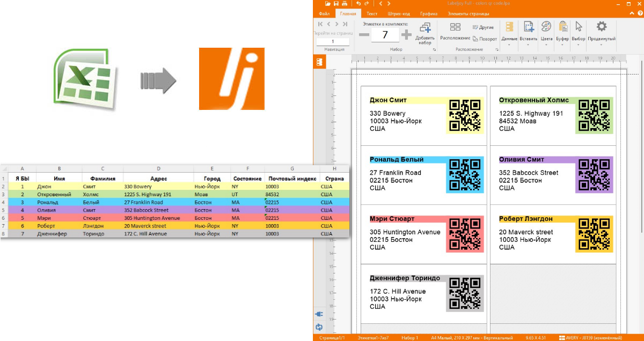This screenshot has height=341, width=644.
Task: Select the Оливия Смит label
Action: (x=553, y=175)
